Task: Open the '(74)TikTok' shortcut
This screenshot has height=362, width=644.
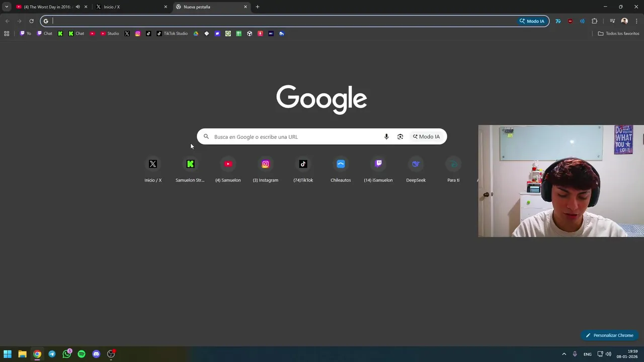Action: click(x=303, y=170)
